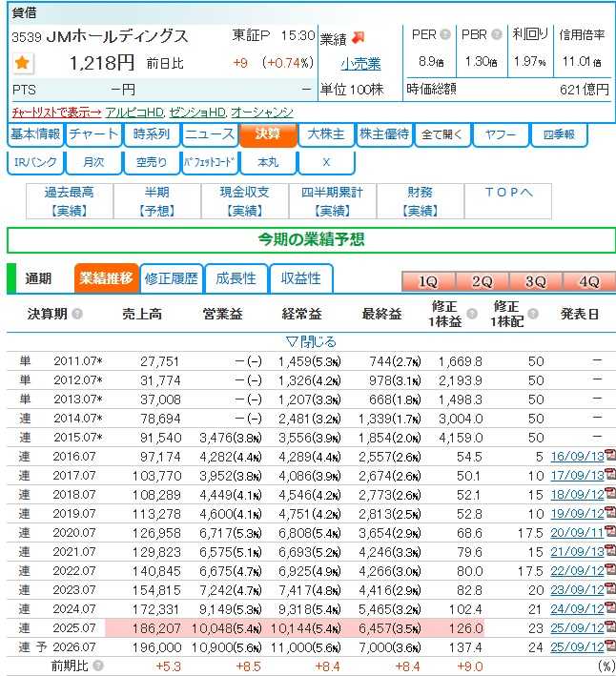616x676 pixels.
Task: Open the PBR help question icon
Action: point(496,34)
